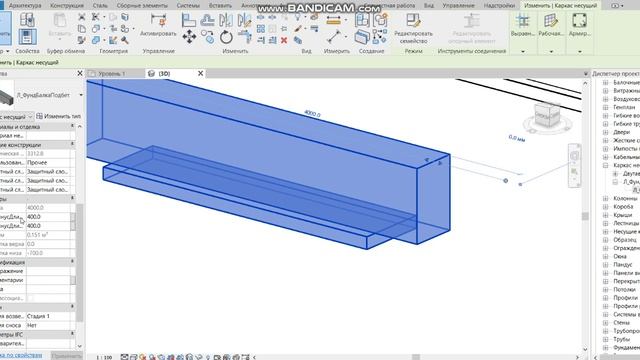Select the Copy tool in Изменить panel
The height and width of the screenshot is (360, 640).
pyautogui.click(x=207, y=37)
